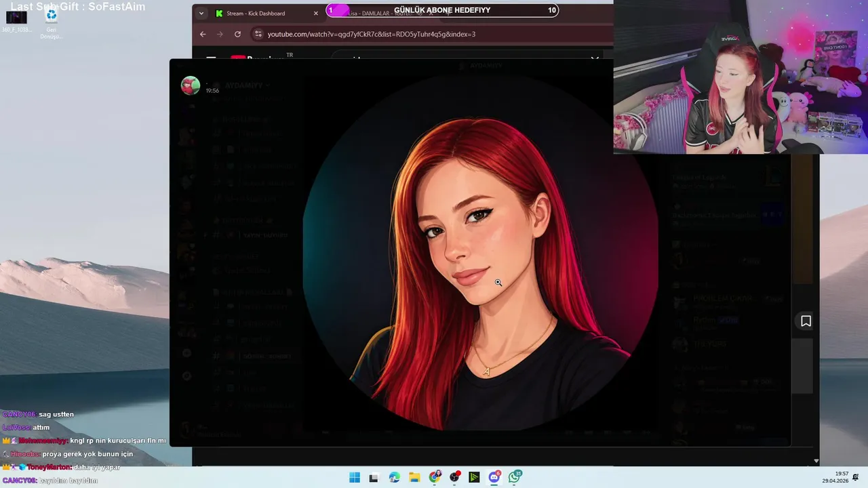Open the green play-arrow taskbar app
868x488 pixels.
(475, 477)
